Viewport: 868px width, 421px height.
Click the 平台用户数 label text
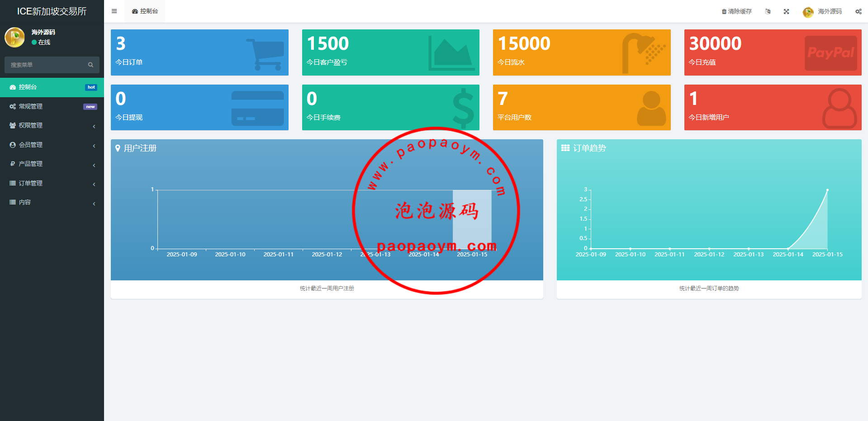click(514, 118)
